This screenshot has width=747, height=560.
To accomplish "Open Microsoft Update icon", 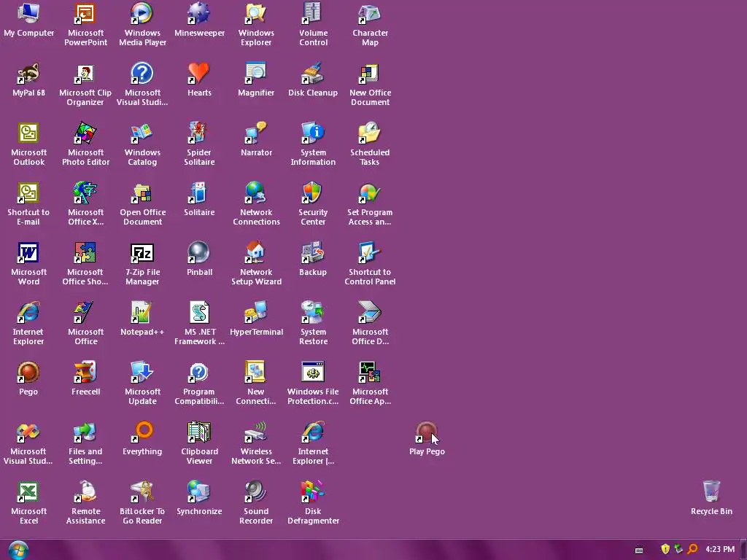I will [142, 372].
